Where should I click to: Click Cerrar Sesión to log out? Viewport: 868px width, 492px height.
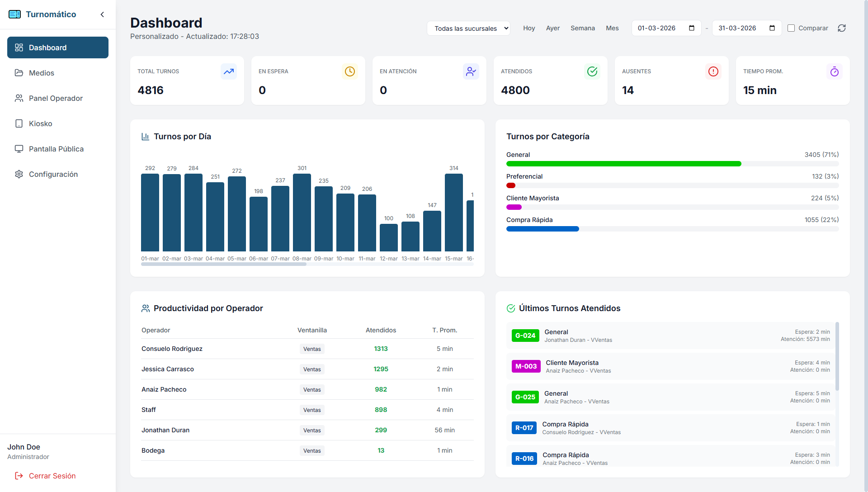pos(52,476)
